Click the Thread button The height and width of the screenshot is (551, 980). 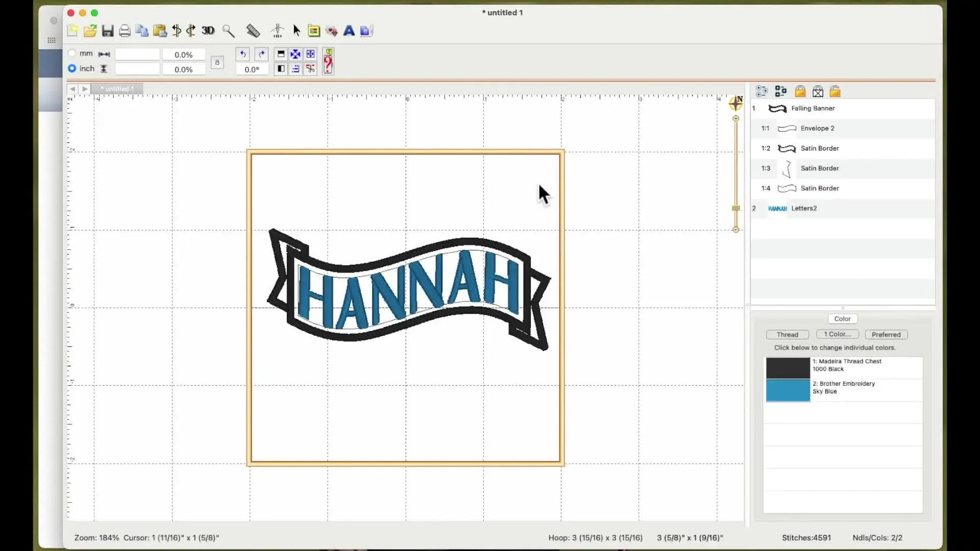pyautogui.click(x=787, y=335)
